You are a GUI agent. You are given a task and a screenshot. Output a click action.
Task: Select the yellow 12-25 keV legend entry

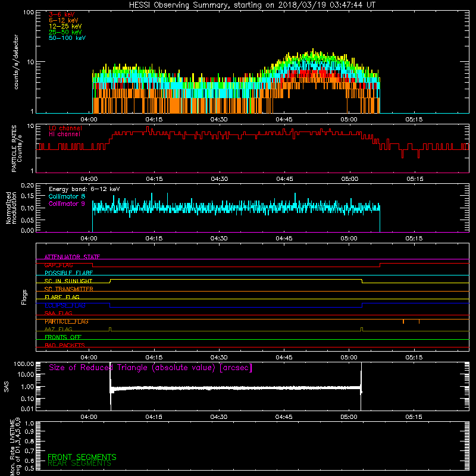click(65, 26)
